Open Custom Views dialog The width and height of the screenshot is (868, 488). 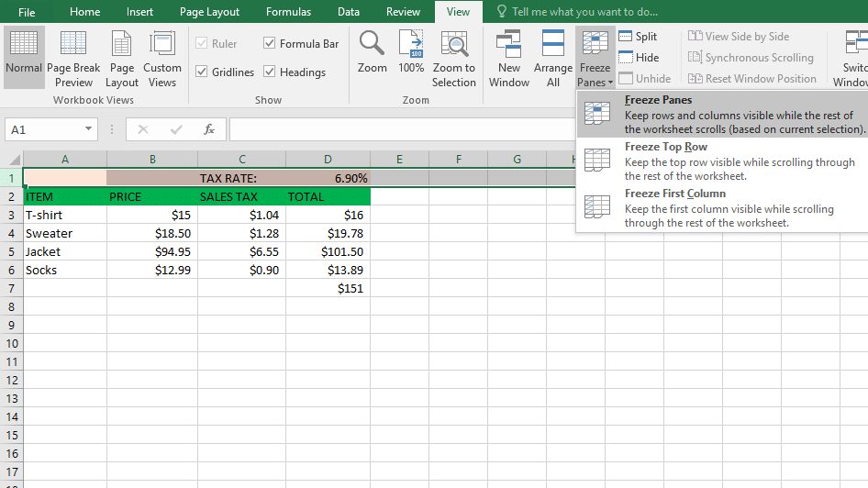pos(162,57)
